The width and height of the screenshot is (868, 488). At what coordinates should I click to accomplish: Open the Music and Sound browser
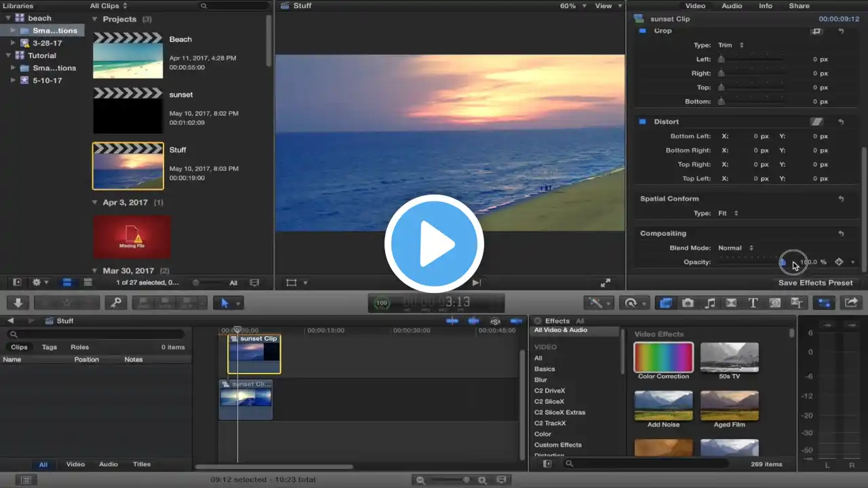point(710,303)
